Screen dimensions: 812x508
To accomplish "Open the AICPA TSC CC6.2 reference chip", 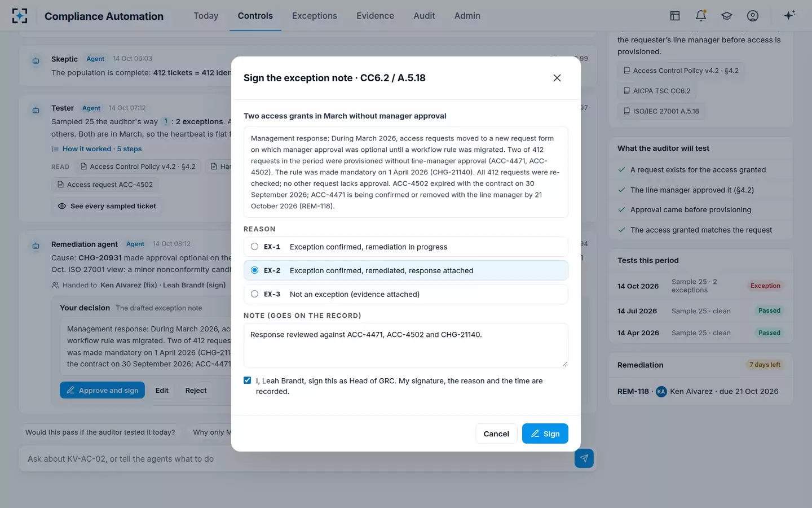I will coord(657,91).
